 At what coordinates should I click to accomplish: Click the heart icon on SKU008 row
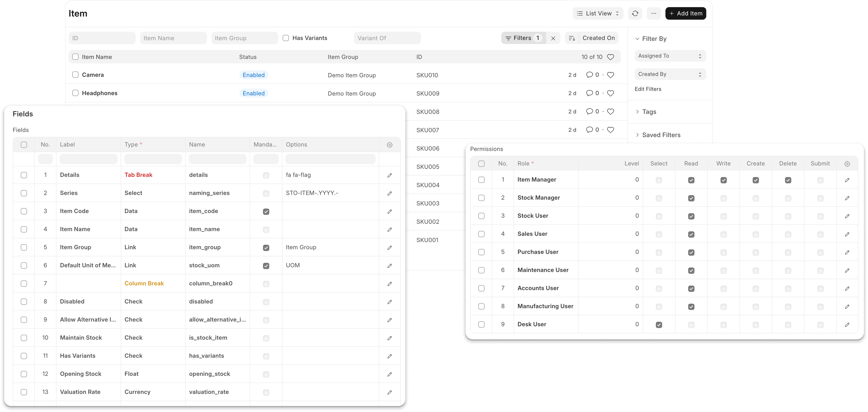610,111
